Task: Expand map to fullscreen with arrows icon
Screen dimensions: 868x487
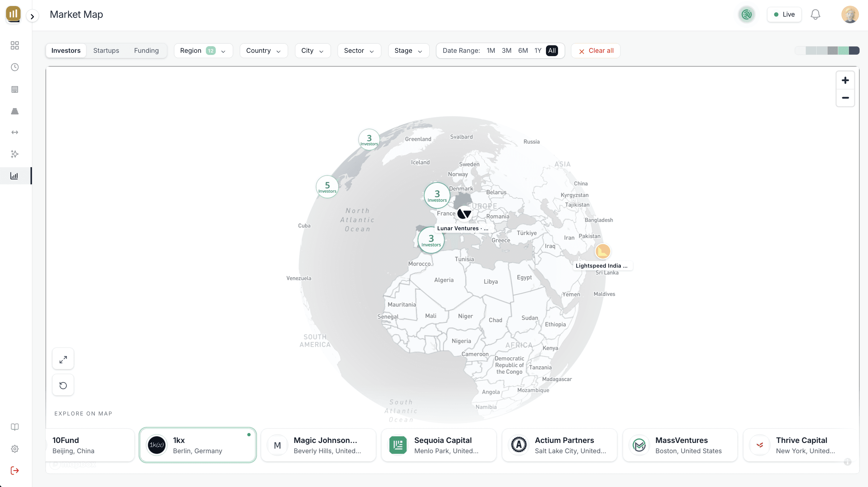Action: [63, 359]
